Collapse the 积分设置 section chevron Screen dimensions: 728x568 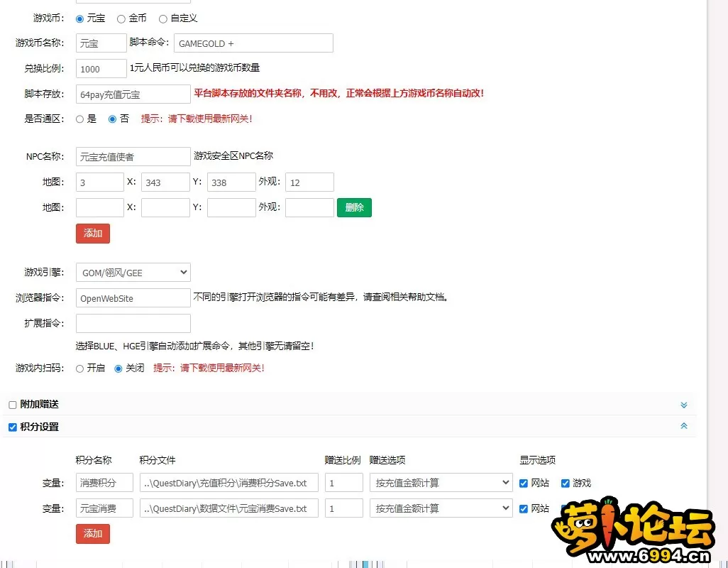click(684, 426)
